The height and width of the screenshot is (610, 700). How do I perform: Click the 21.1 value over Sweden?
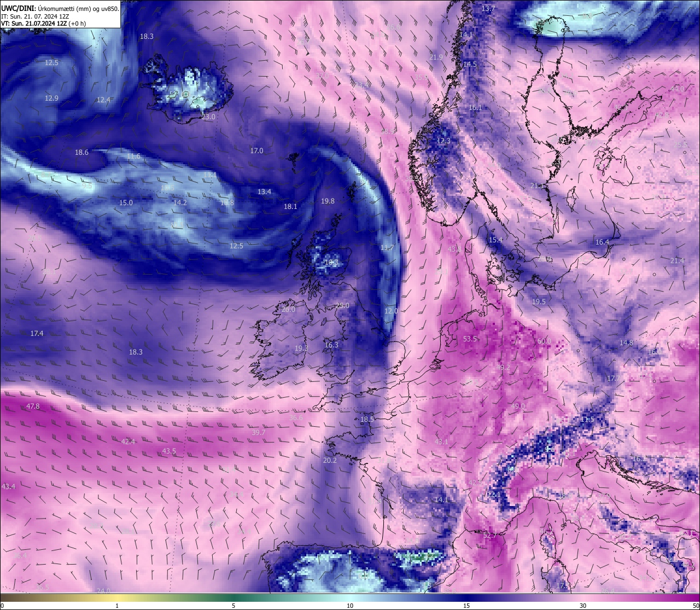537,186
